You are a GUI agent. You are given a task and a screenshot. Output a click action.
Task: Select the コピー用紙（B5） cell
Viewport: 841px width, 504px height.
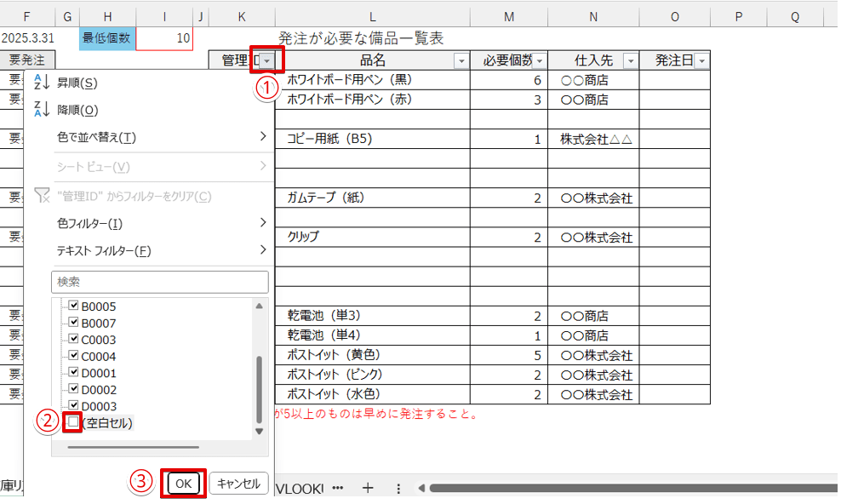[x=373, y=139]
